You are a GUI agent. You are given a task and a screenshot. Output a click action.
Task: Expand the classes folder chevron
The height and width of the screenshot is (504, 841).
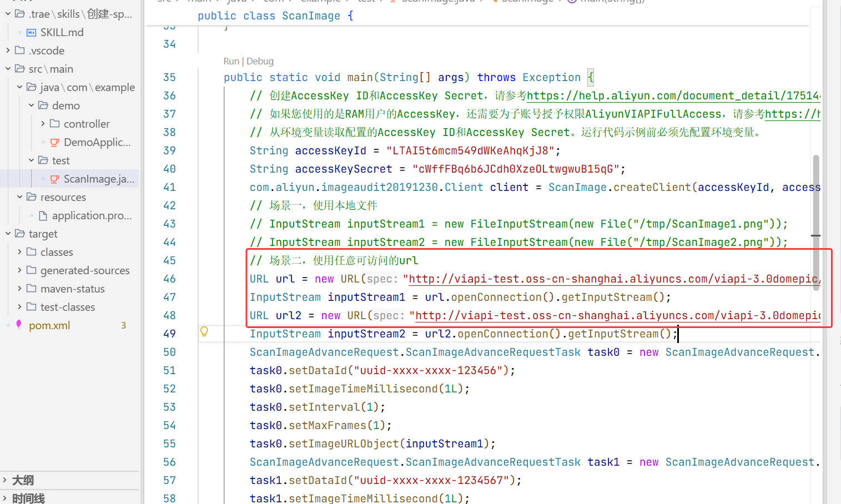click(19, 252)
